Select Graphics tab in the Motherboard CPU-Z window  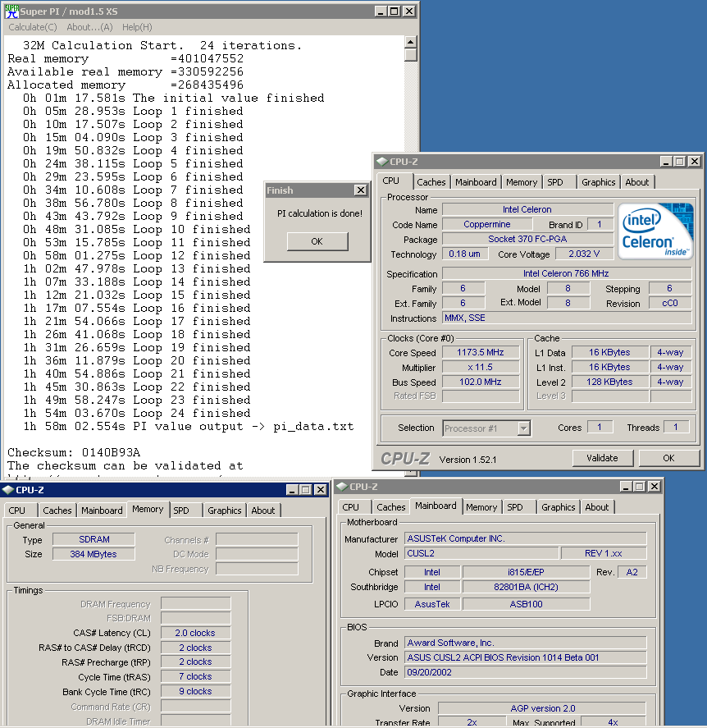pyautogui.click(x=558, y=507)
